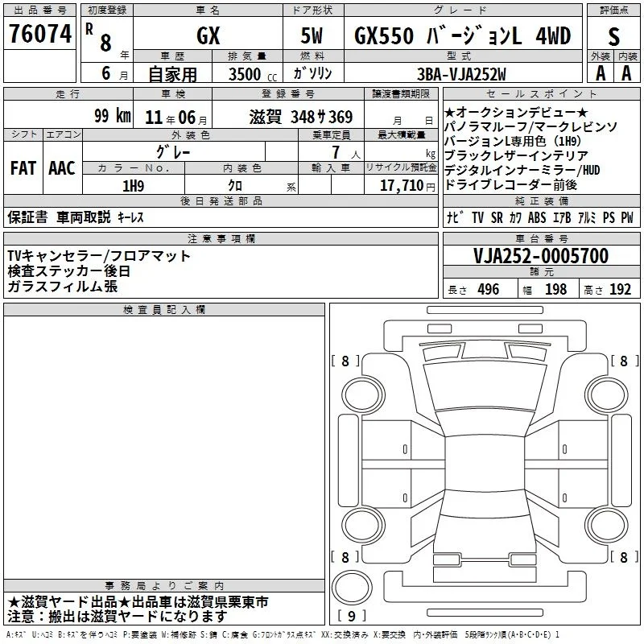Click the door shape value "5W"
Viewport: 644px width, 644px height.
312,35
